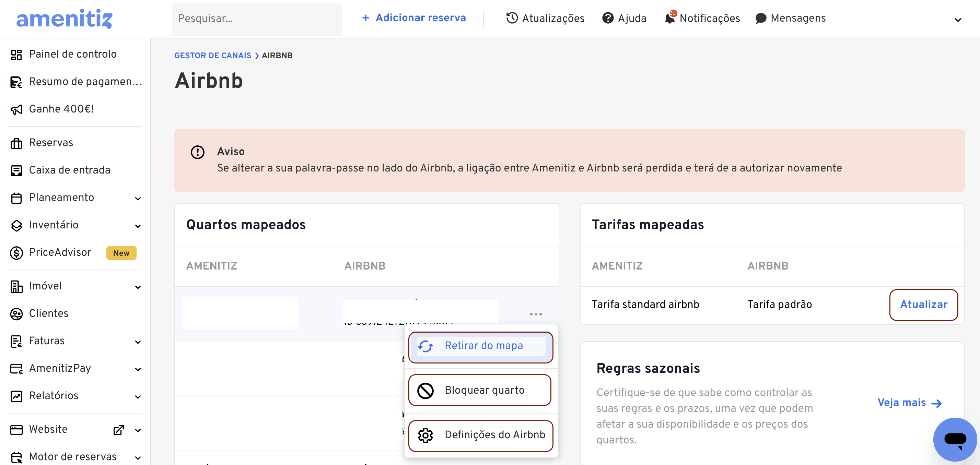The image size is (980, 465).
Task: Click the Faturas invoice icon
Action: tap(16, 342)
